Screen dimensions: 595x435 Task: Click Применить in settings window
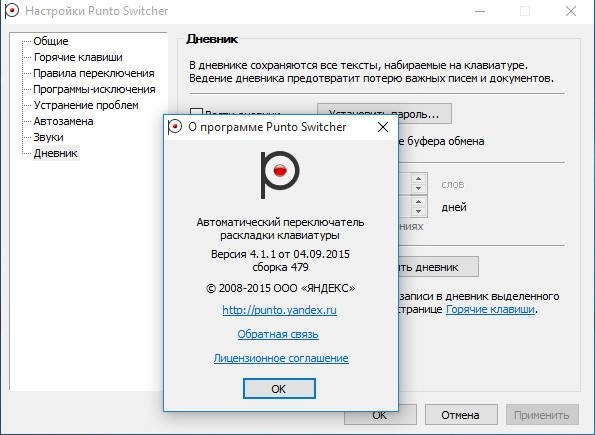(542, 415)
